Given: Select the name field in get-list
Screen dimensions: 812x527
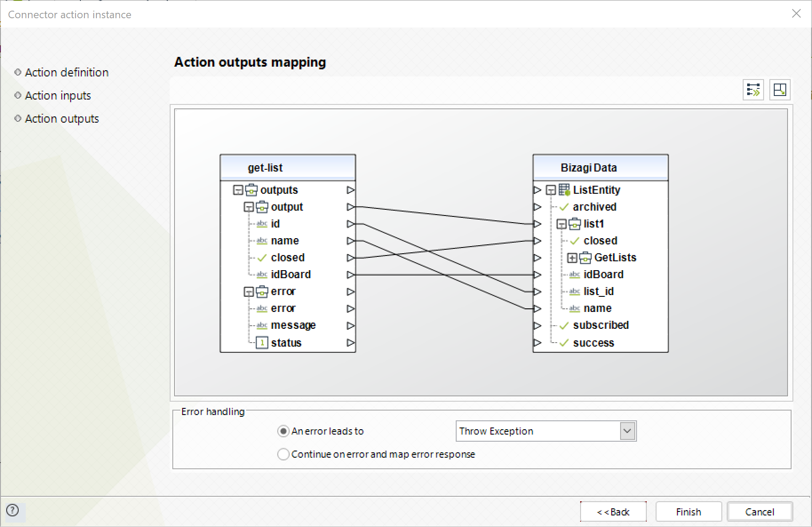Looking at the screenshot, I should (285, 241).
